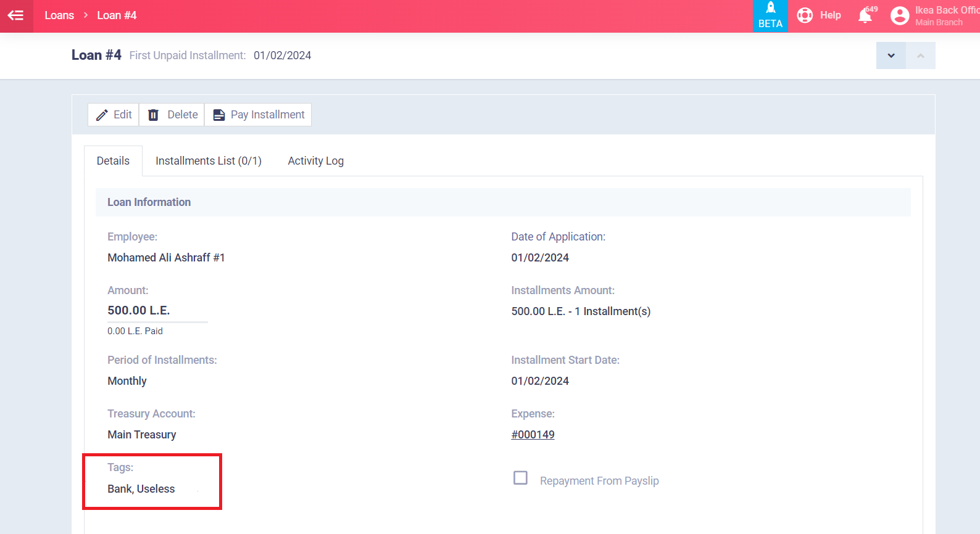The width and height of the screenshot is (980, 534).
Task: Click the Loan #4 breadcrumb item
Action: point(117,15)
